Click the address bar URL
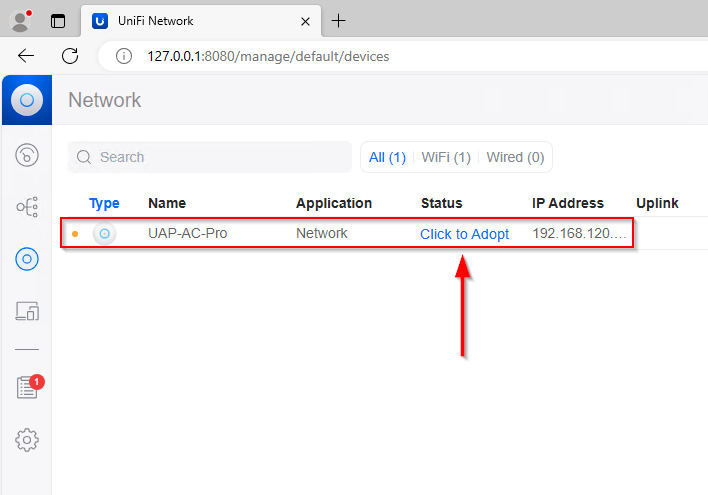708x495 pixels. coord(268,56)
